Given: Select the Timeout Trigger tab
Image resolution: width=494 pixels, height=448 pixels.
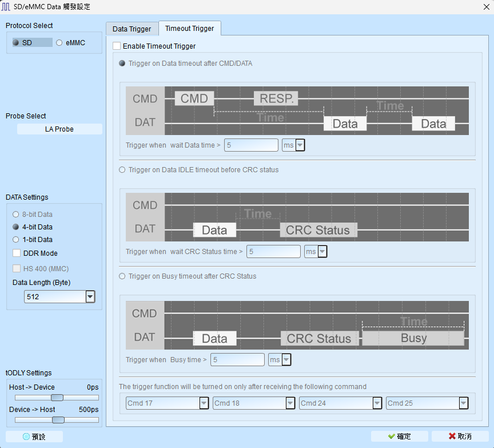Looking at the screenshot, I should (x=189, y=29).
